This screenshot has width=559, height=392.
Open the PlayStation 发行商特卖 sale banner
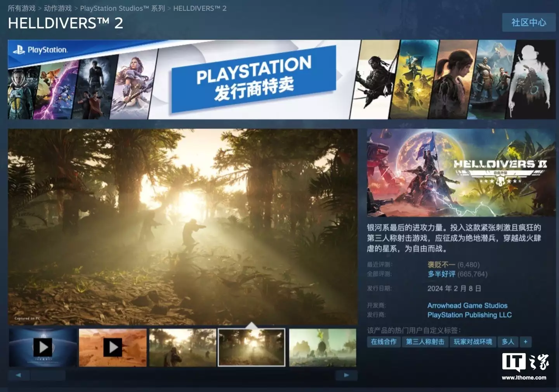coord(254,80)
